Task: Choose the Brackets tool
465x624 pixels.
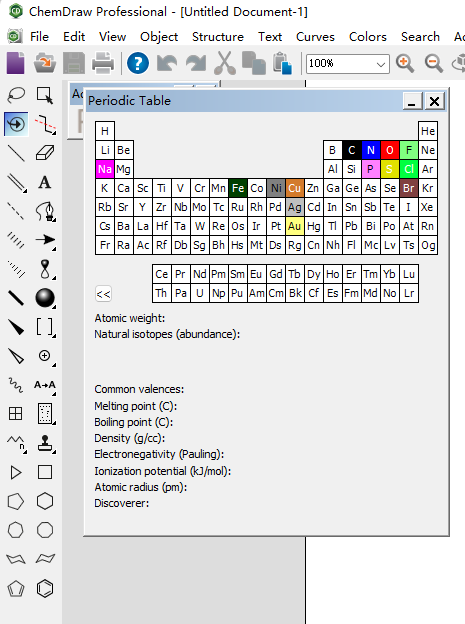Action: (45, 328)
